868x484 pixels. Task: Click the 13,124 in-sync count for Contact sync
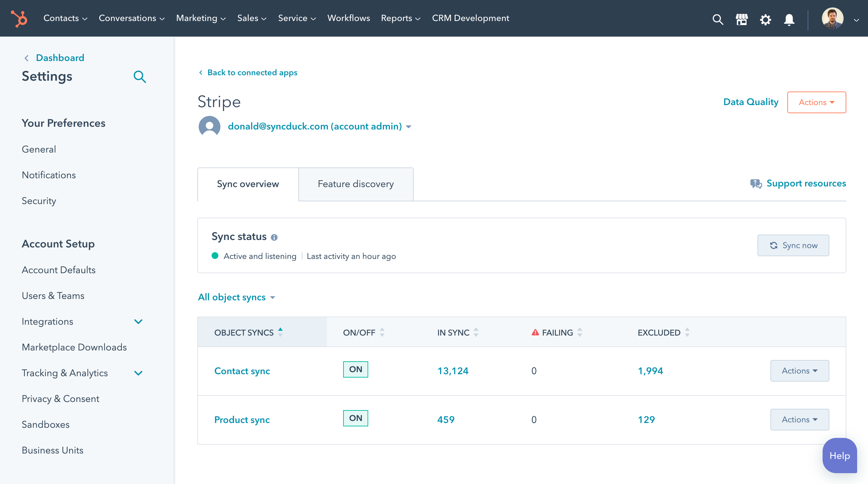click(453, 370)
